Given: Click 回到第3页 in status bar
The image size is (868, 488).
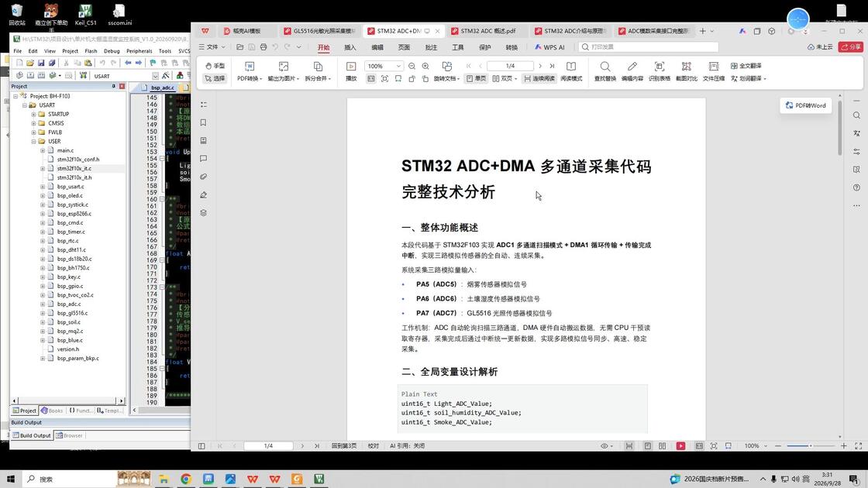Looking at the screenshot, I should pos(344,446).
